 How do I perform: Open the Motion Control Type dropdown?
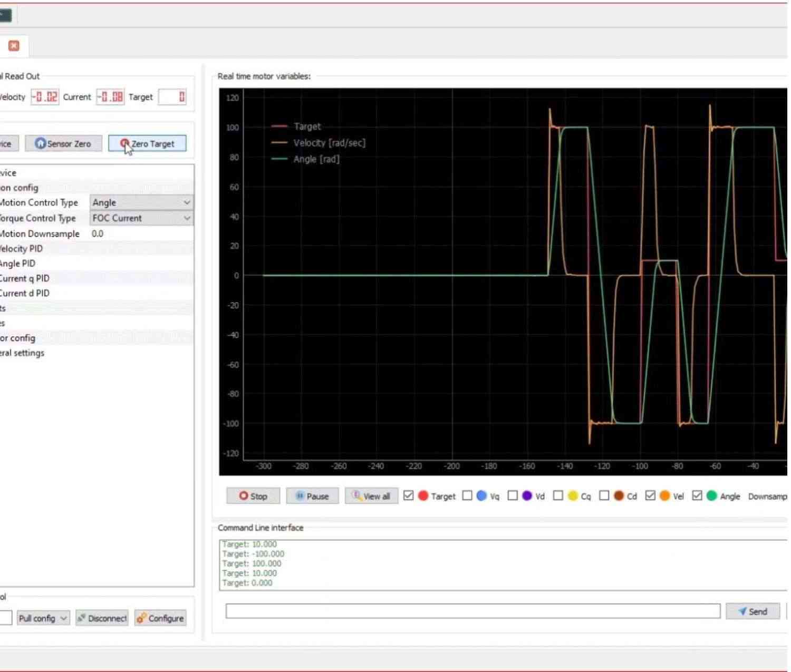tap(141, 202)
